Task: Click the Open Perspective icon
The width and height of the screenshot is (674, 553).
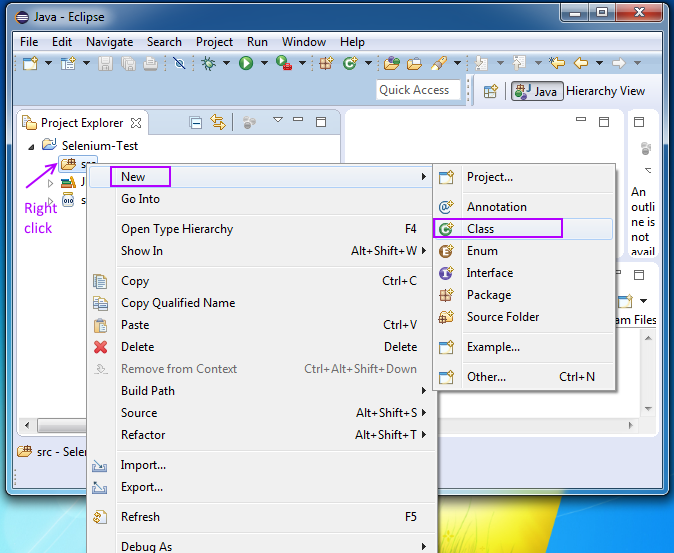Action: [490, 91]
